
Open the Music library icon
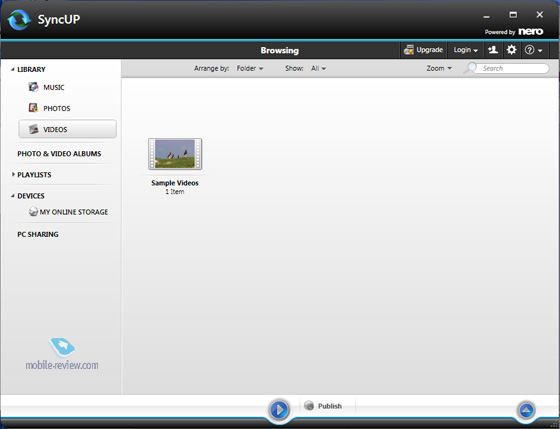coord(33,87)
